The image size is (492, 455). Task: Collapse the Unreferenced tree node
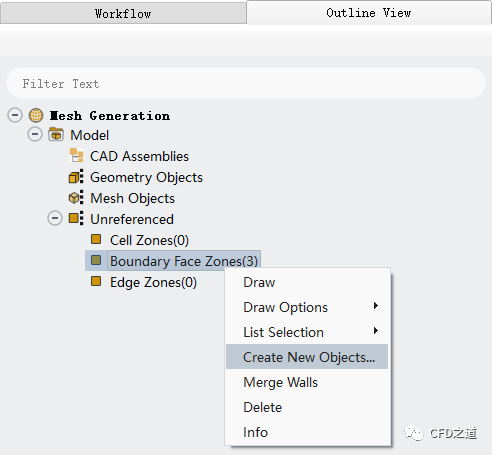[x=55, y=219]
